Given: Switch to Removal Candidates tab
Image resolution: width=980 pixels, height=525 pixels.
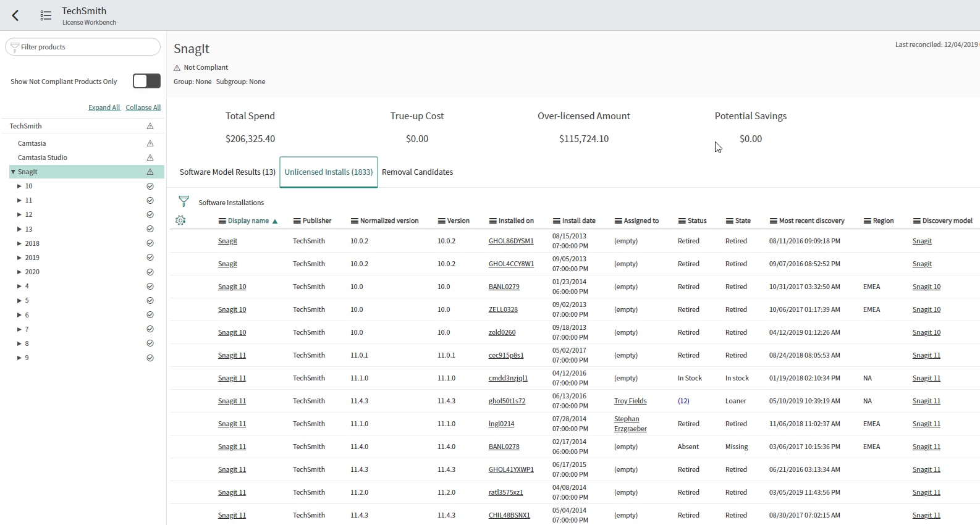Looking at the screenshot, I should click(417, 172).
